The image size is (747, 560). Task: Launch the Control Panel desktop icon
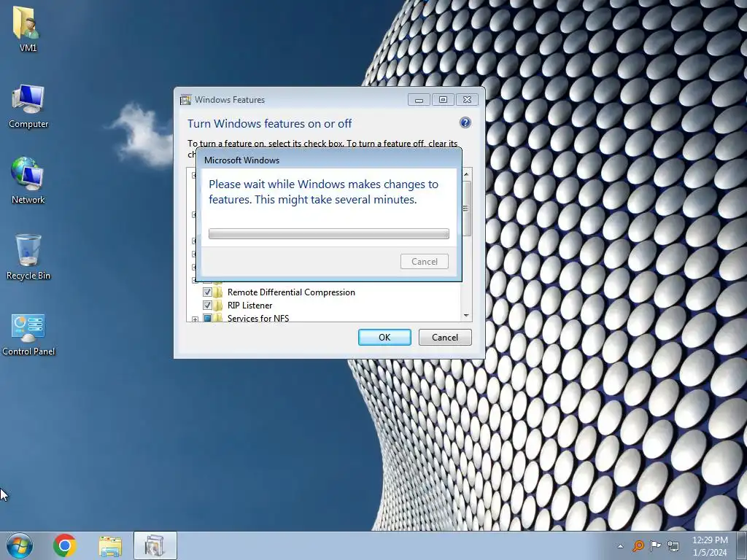point(28,334)
